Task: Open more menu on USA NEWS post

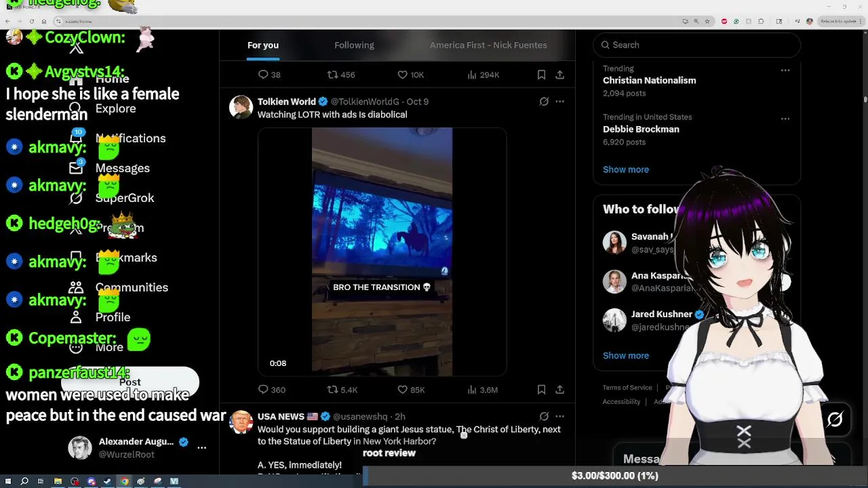Action: click(x=559, y=416)
